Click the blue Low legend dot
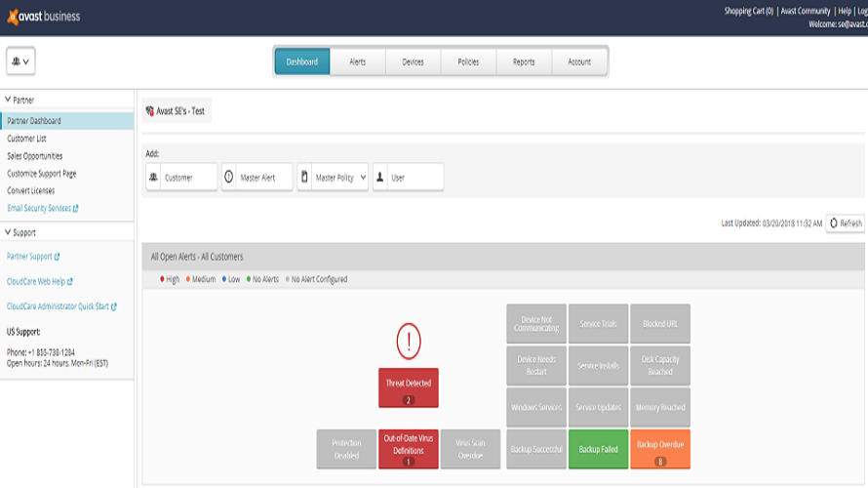Viewport: 868px width, 488px height. [224, 279]
